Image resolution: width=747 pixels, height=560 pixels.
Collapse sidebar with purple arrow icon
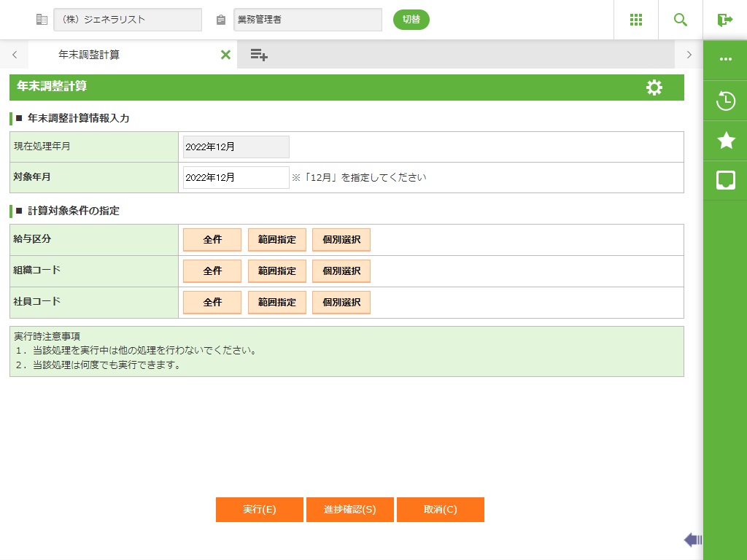692,540
